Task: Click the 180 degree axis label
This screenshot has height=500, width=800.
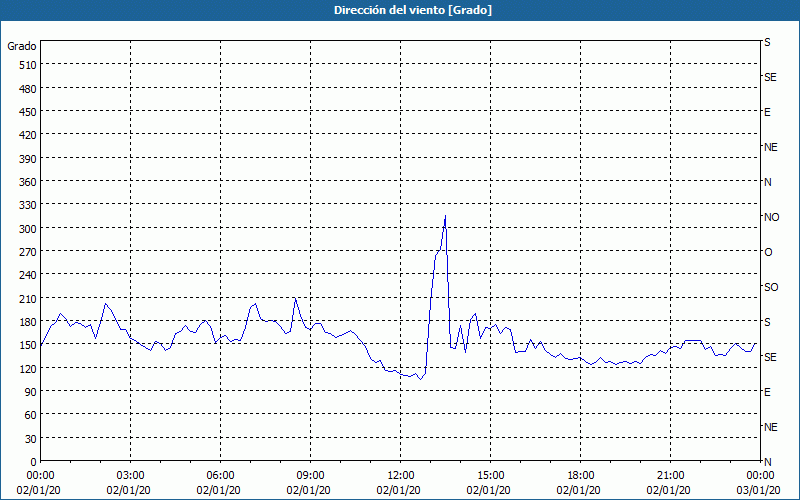Action: (x=28, y=322)
